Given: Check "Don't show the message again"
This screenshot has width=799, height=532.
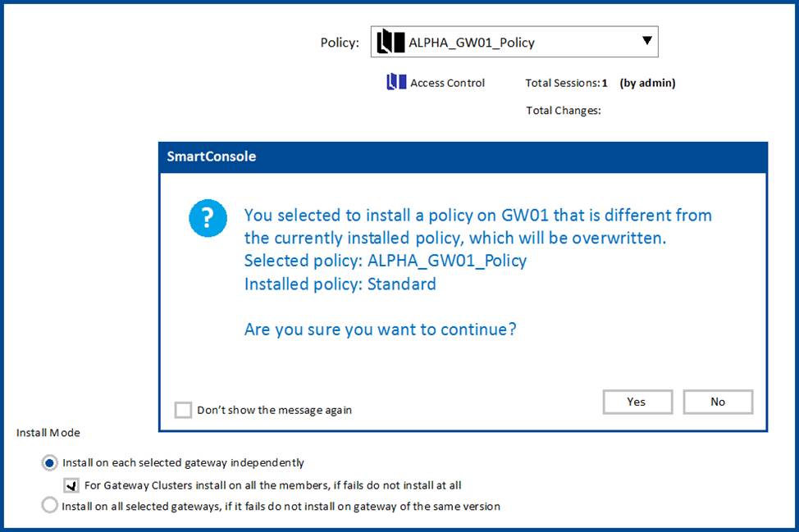Looking at the screenshot, I should [x=183, y=410].
